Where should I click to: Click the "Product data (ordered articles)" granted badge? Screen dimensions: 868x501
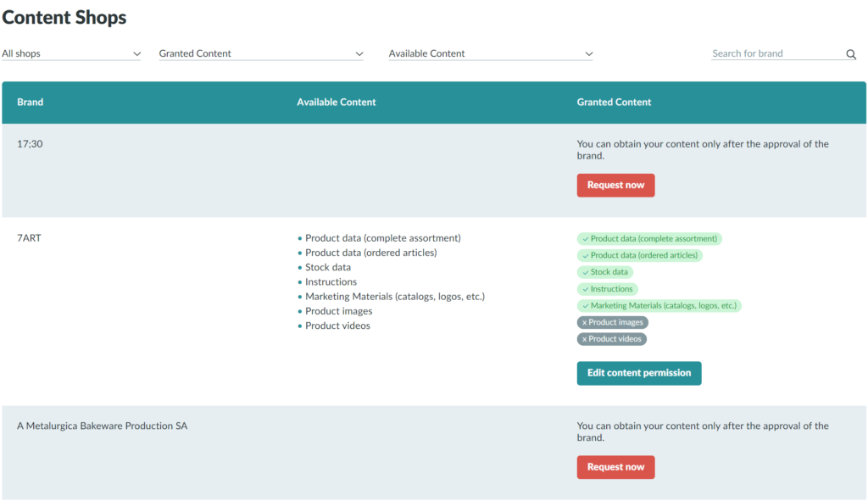coord(640,254)
